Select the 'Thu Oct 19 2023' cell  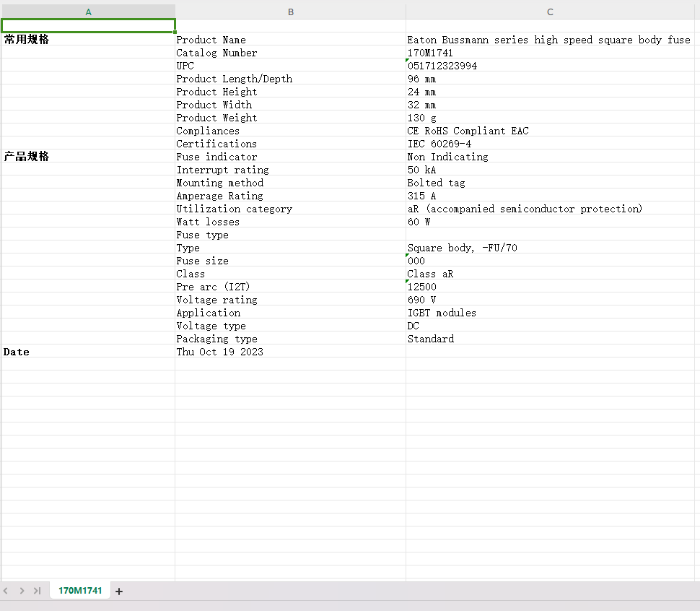[x=291, y=352]
